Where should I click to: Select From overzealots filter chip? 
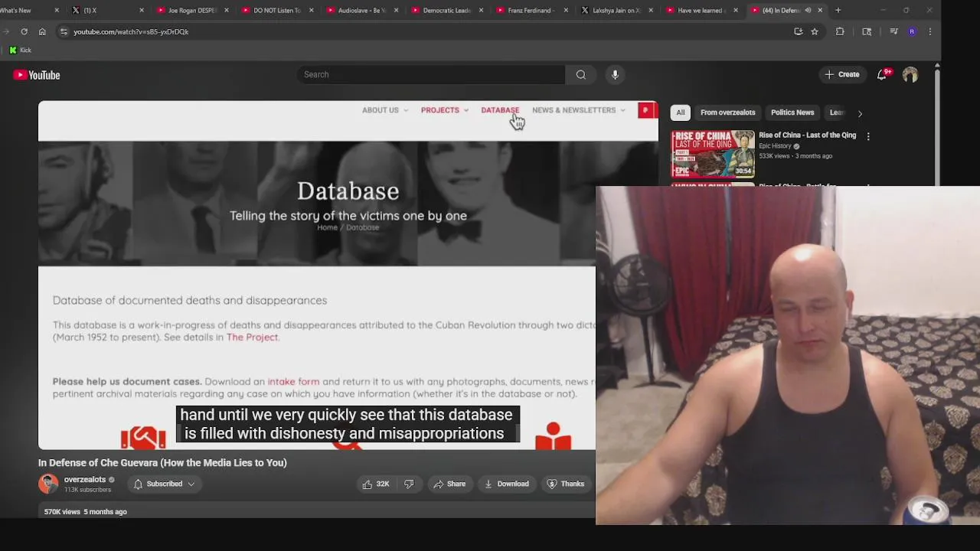point(727,112)
